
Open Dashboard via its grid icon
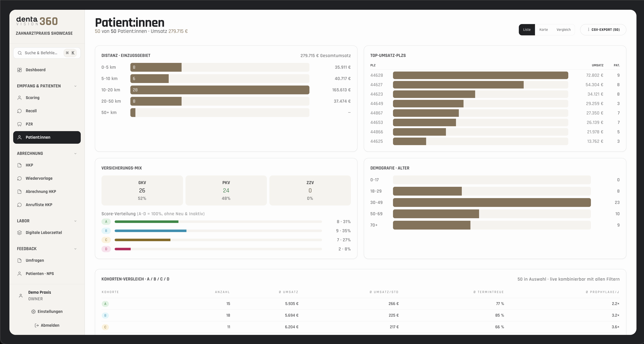(19, 70)
